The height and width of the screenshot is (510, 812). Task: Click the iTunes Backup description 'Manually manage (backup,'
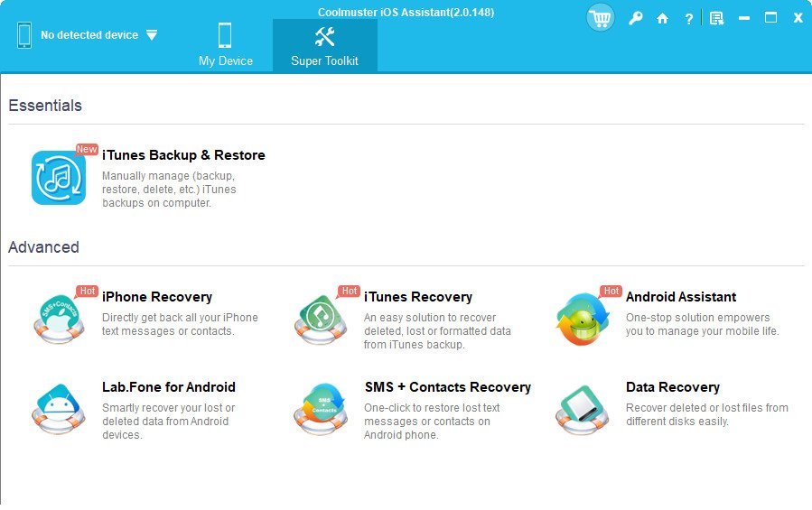168,175
